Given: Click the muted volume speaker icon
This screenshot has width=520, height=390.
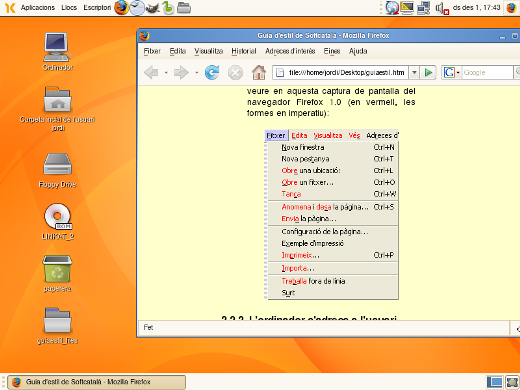Looking at the screenshot, I should pyautogui.click(x=442, y=8).
